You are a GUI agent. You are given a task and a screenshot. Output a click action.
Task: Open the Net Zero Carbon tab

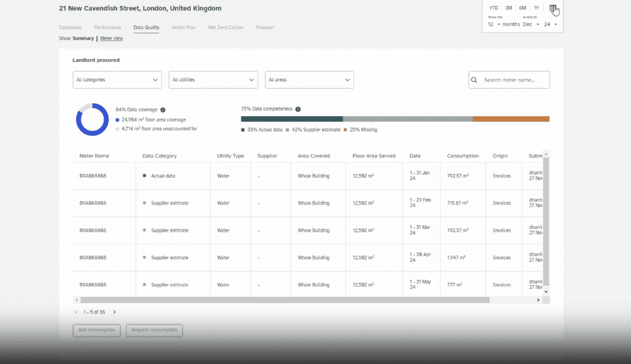tap(226, 27)
